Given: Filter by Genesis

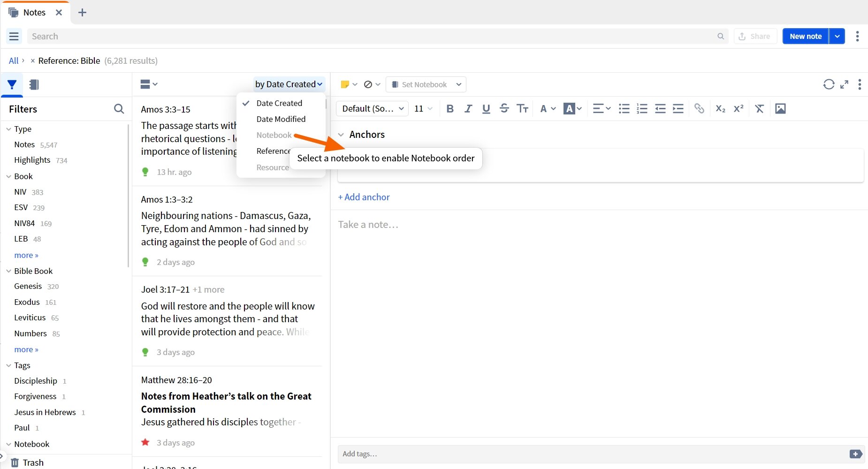Looking at the screenshot, I should [28, 286].
